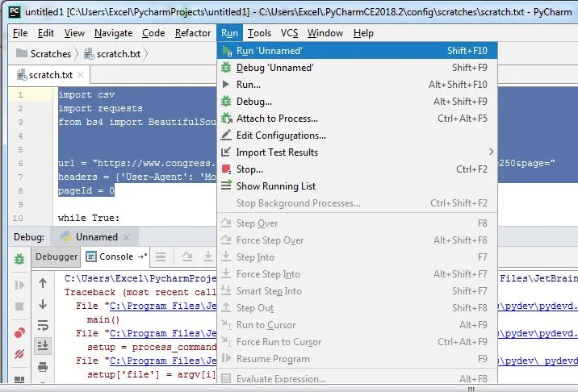Screen dimensions: 578x392
Task: Click the 'while True:' code line
Action: 89,218
